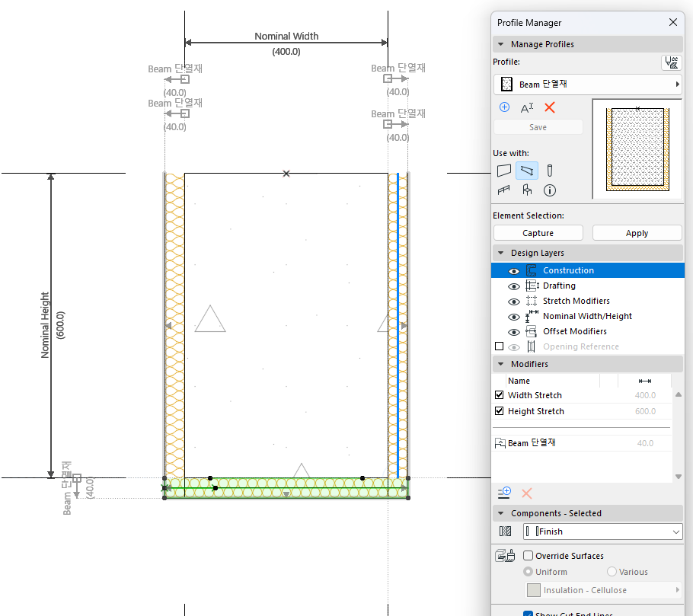Open the profile info icon

(549, 190)
